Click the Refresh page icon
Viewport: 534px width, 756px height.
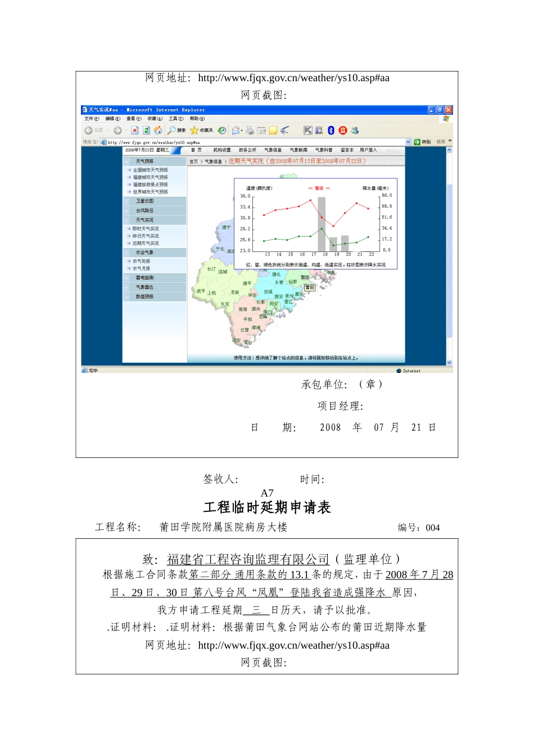pyautogui.click(x=146, y=130)
